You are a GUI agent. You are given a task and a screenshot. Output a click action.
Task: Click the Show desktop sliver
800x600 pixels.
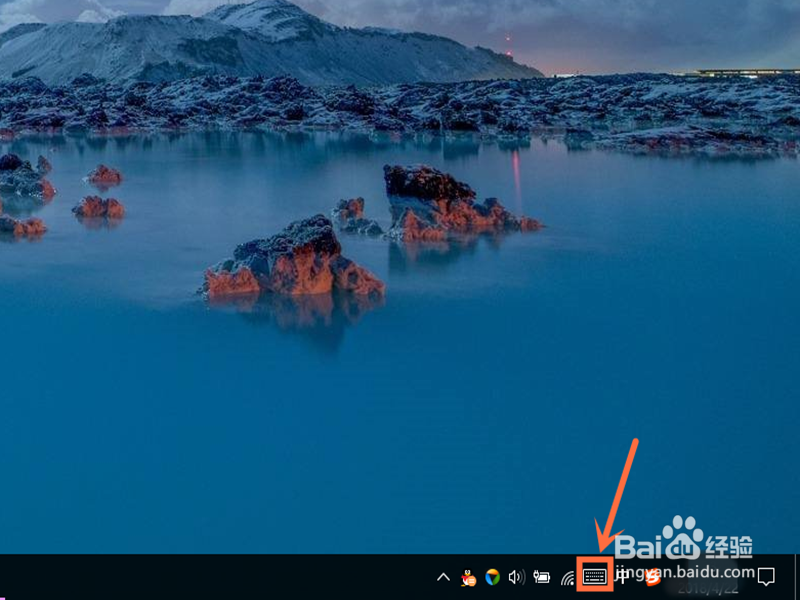[797, 577]
